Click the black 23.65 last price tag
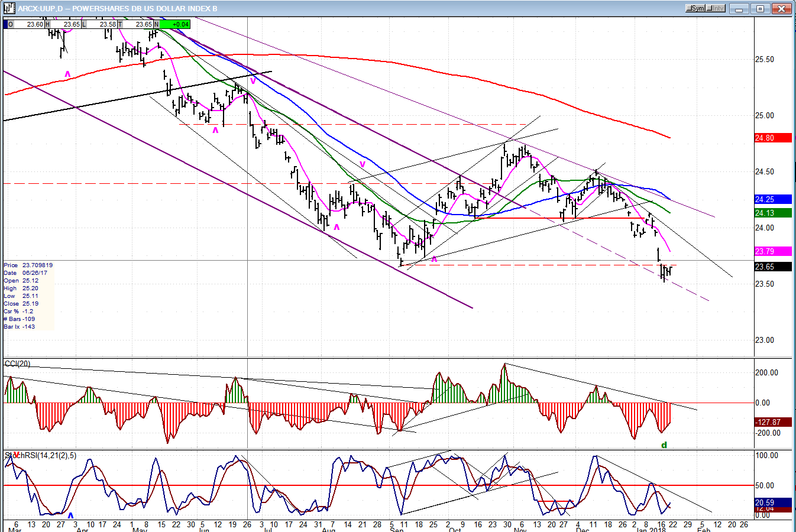Viewport: 796px width, 532px height. point(772,267)
